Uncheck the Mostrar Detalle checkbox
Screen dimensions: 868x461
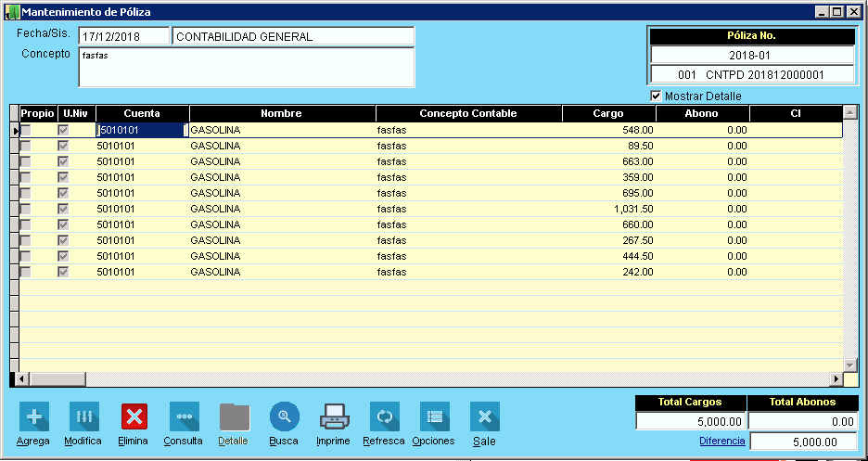tap(657, 96)
